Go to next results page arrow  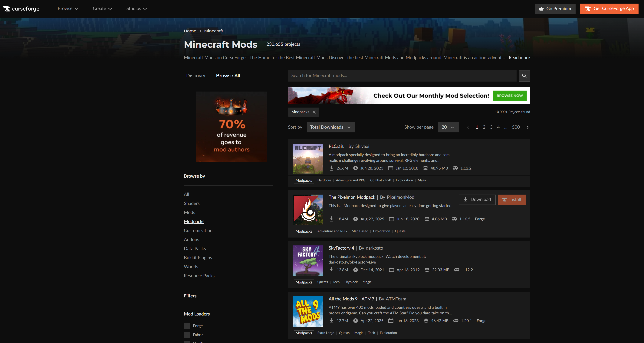[527, 127]
